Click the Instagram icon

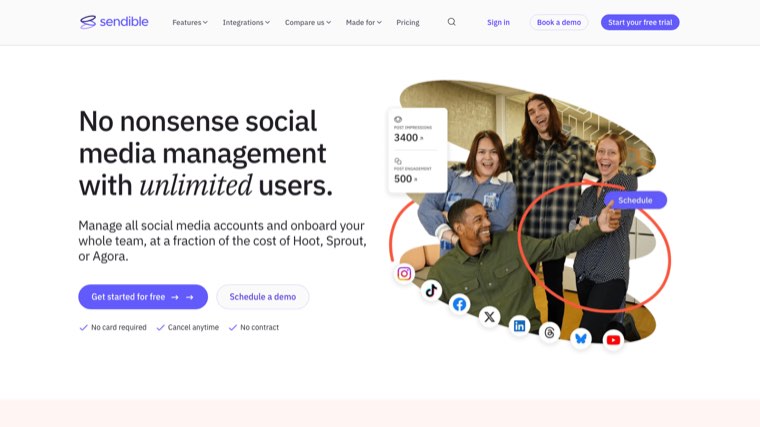coord(404,273)
